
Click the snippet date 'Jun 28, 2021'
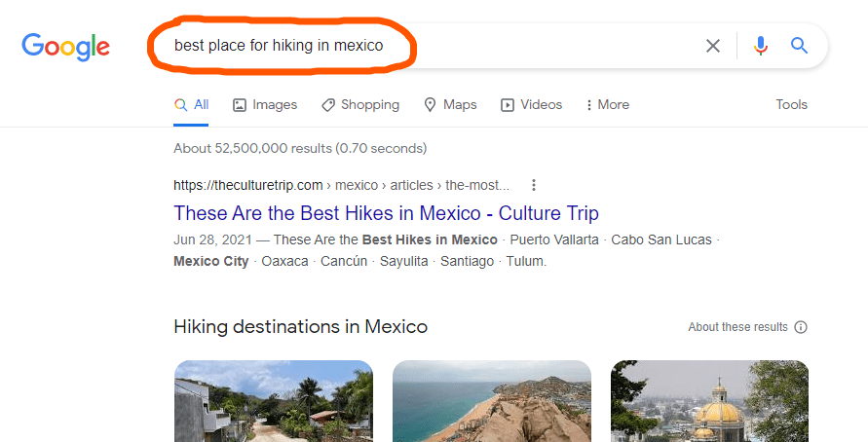[x=212, y=239]
